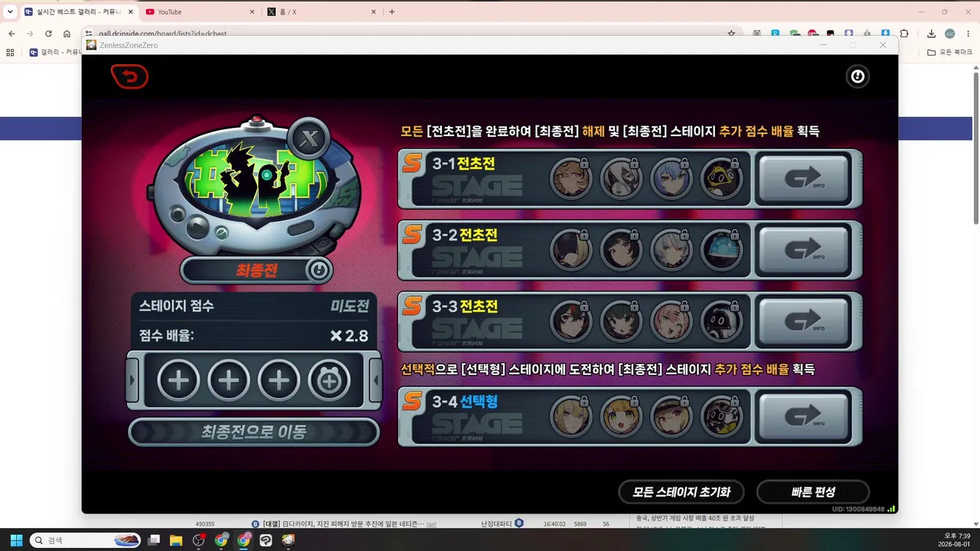Switch to the 실시간 베스트 갤러리 tab

tap(78, 11)
